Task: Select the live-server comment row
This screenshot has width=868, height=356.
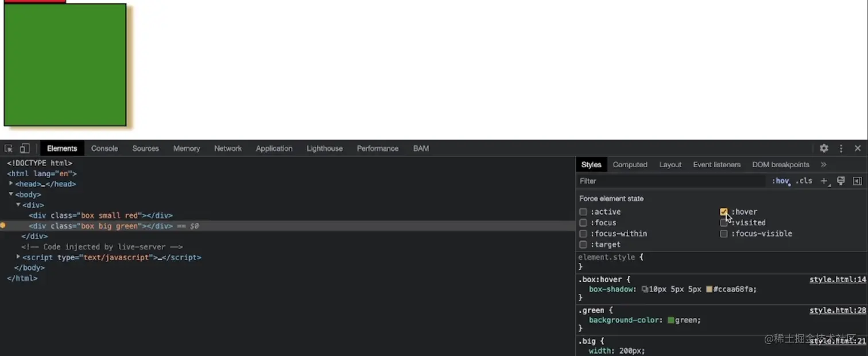Action: [x=287, y=247]
